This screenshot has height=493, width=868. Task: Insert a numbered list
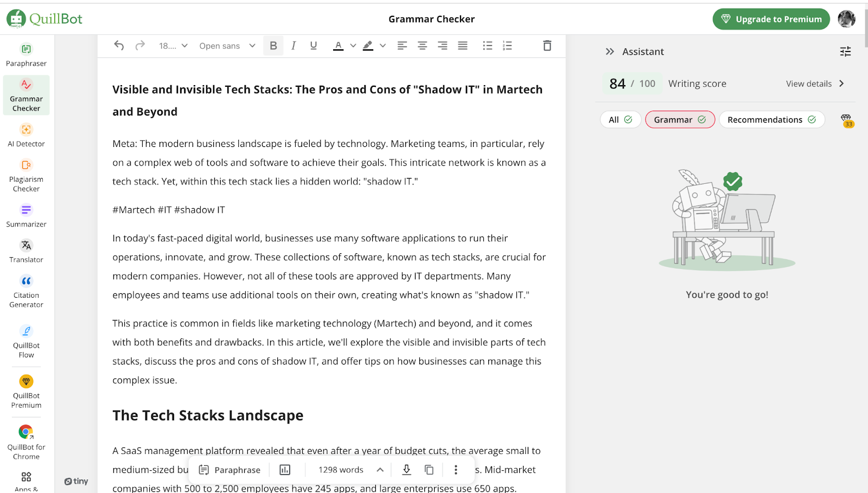pos(507,46)
